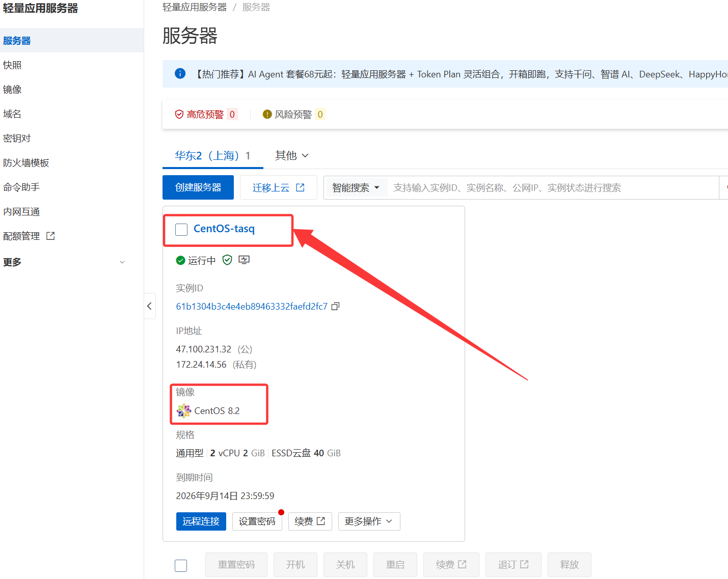
Task: Click the 续费 button on the server card
Action: point(310,521)
